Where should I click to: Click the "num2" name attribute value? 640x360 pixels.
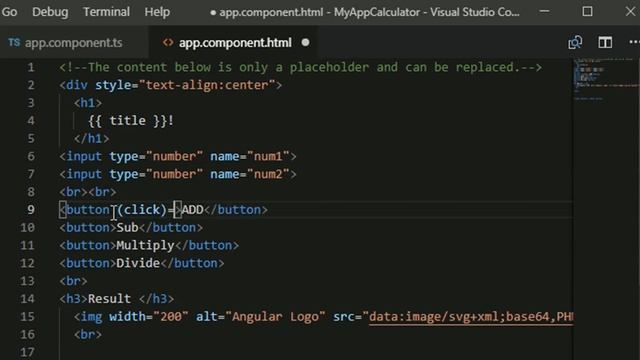pos(268,174)
